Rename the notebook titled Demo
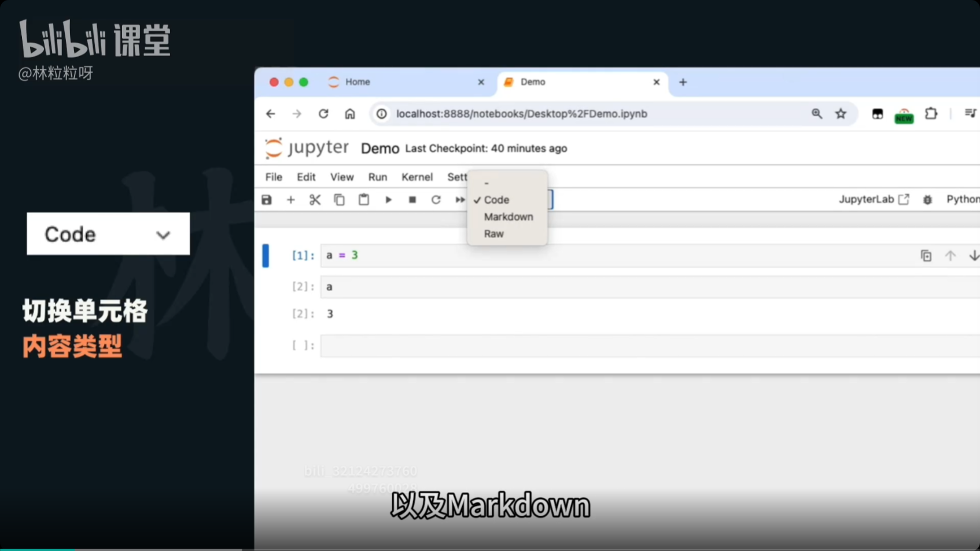 (x=380, y=149)
